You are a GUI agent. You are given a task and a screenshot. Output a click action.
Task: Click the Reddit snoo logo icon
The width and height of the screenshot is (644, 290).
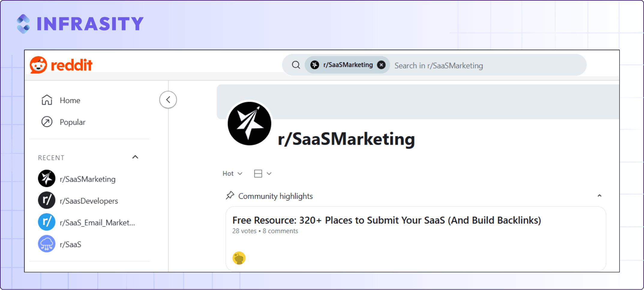tap(38, 65)
